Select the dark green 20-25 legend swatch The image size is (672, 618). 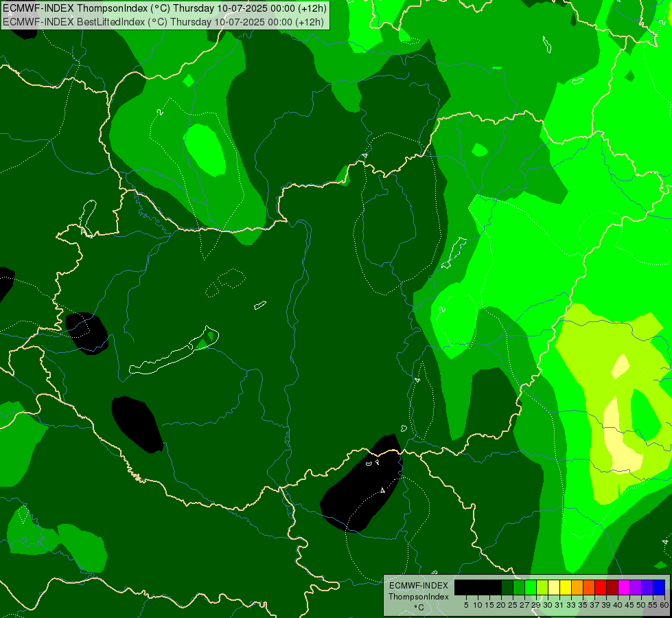(x=507, y=587)
